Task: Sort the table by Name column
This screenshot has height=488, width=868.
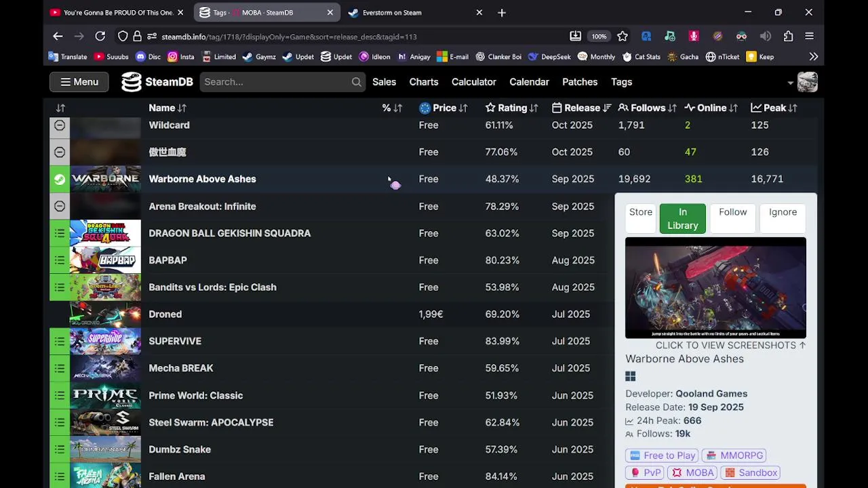Action: tap(167, 108)
